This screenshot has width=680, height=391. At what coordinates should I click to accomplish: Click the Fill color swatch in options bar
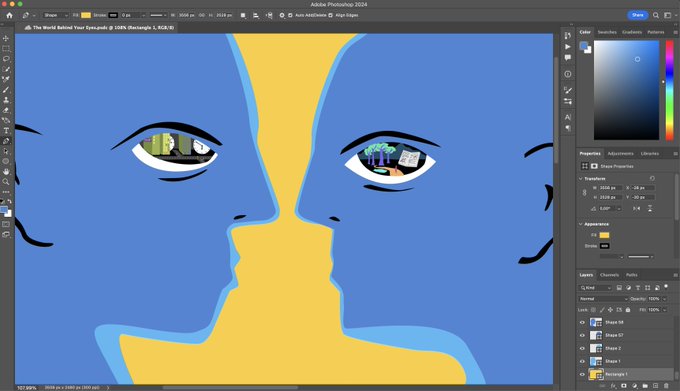(x=86, y=15)
